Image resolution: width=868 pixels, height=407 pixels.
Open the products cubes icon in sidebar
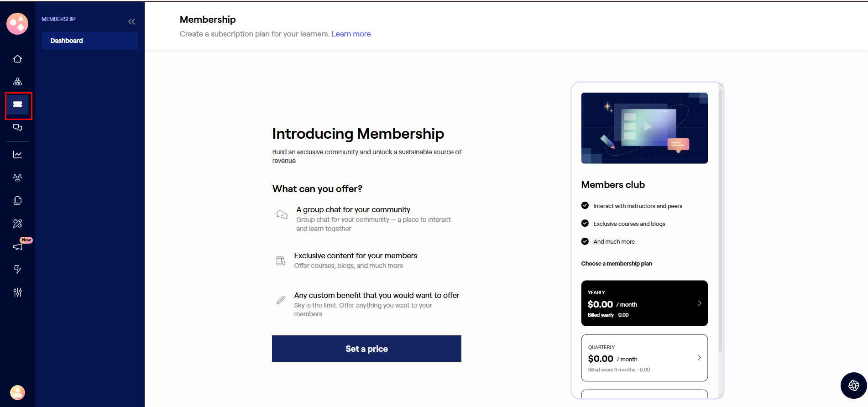pyautogui.click(x=17, y=82)
